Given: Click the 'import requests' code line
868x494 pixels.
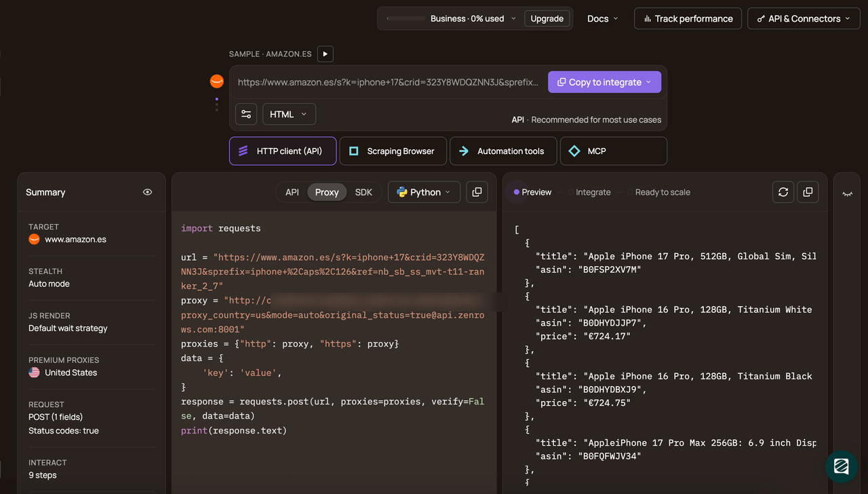Looking at the screenshot, I should (220, 229).
